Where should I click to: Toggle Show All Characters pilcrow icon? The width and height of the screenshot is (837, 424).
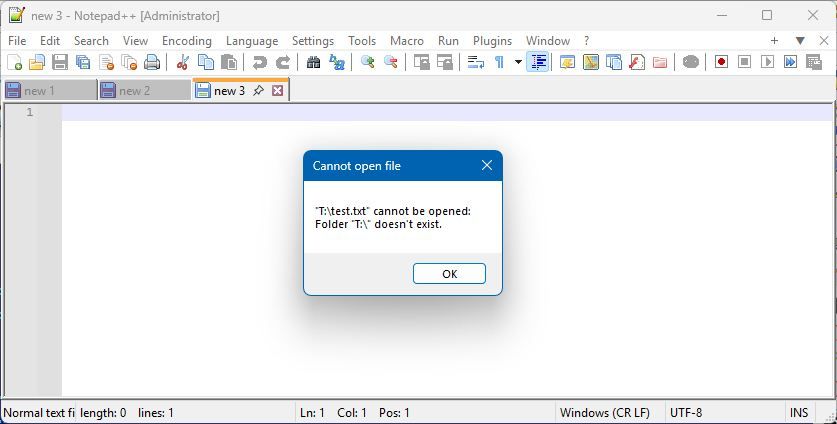coord(499,62)
